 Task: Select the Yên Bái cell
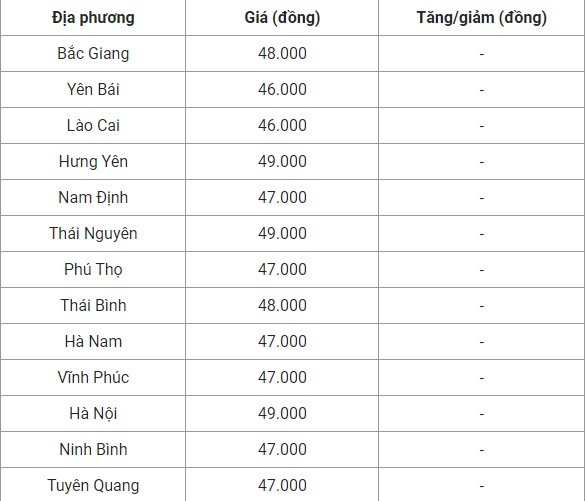pyautogui.click(x=93, y=90)
